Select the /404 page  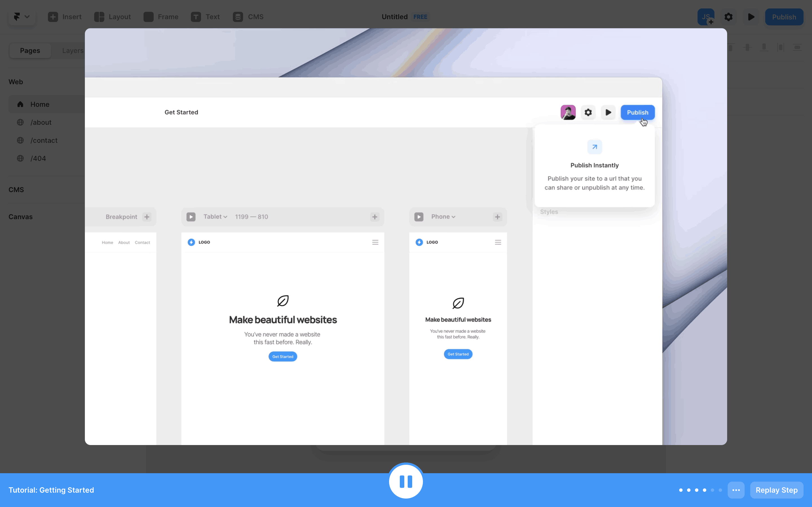[38, 158]
